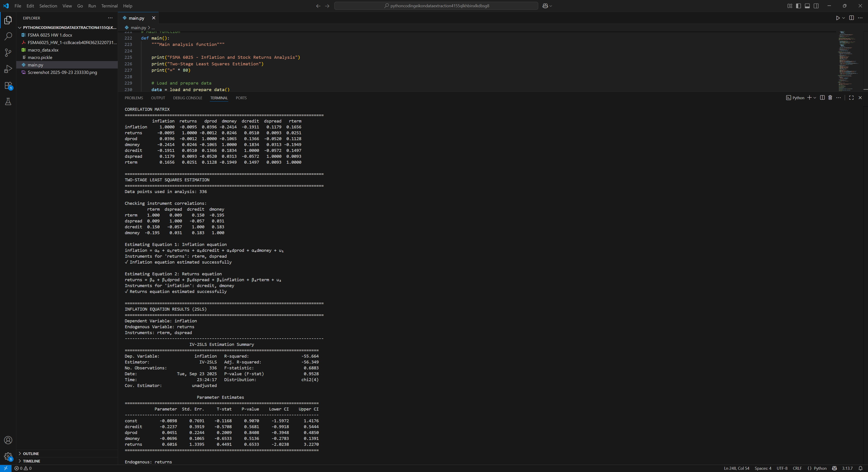This screenshot has width=868, height=472.
Task: Open Screenshot 2025-09-23 233330.png file
Action: pyautogui.click(x=67, y=72)
